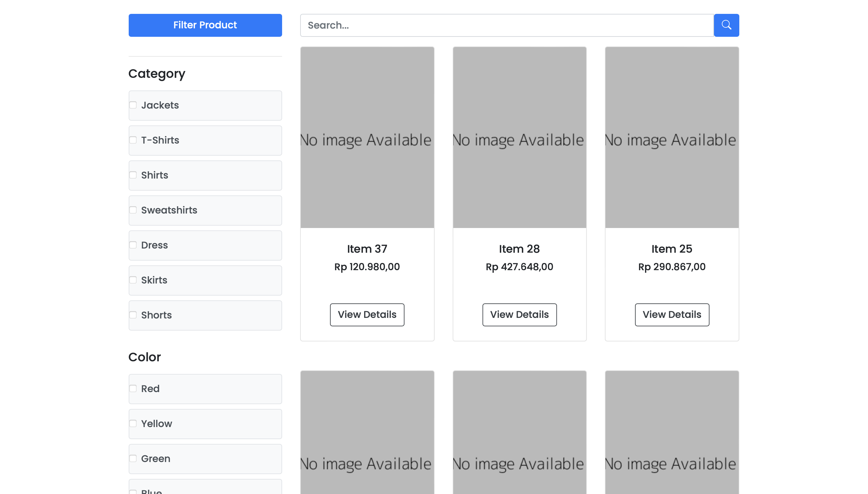Click the price Rp 120.980,00
The image size is (868, 494).
coord(367,267)
